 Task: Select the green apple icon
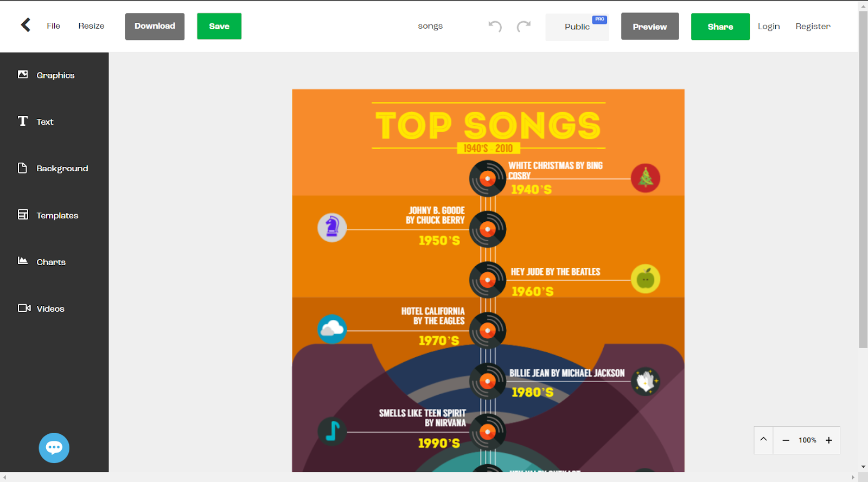646,279
